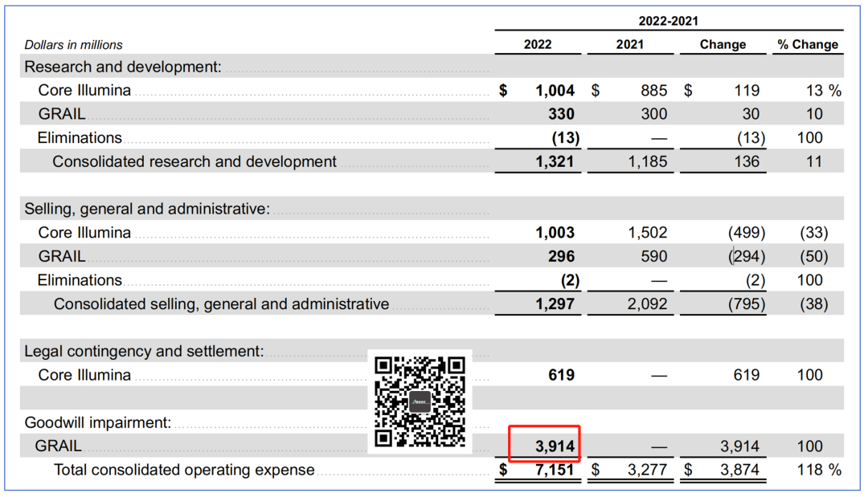Click consolidated SG&A 2021 total 2,092
Screen dimensions: 868x497
647,304
